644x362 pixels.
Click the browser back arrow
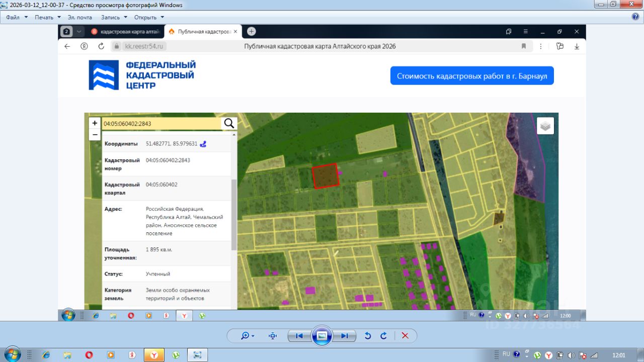click(x=67, y=46)
